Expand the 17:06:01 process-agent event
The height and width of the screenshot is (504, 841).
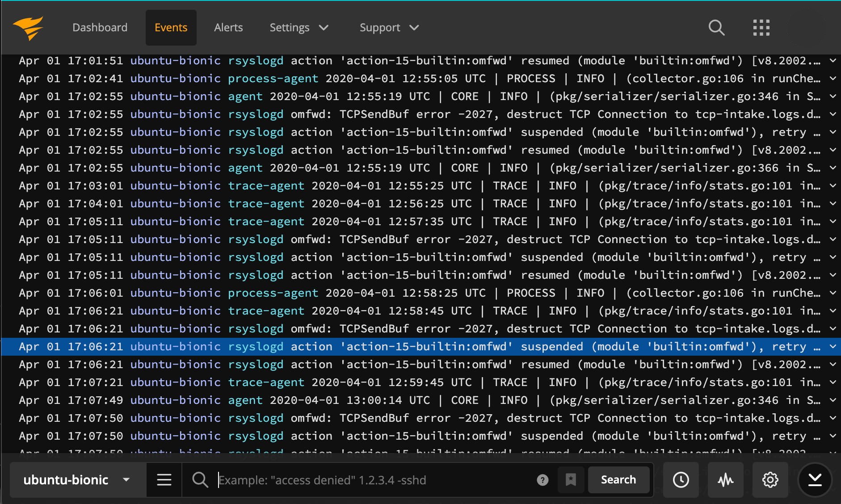(833, 293)
